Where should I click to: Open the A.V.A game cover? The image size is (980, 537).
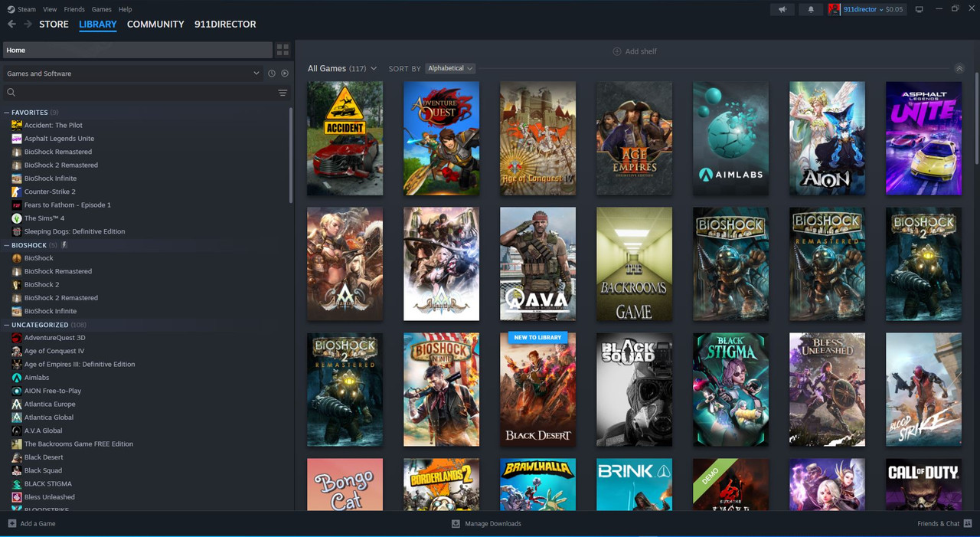coord(537,264)
